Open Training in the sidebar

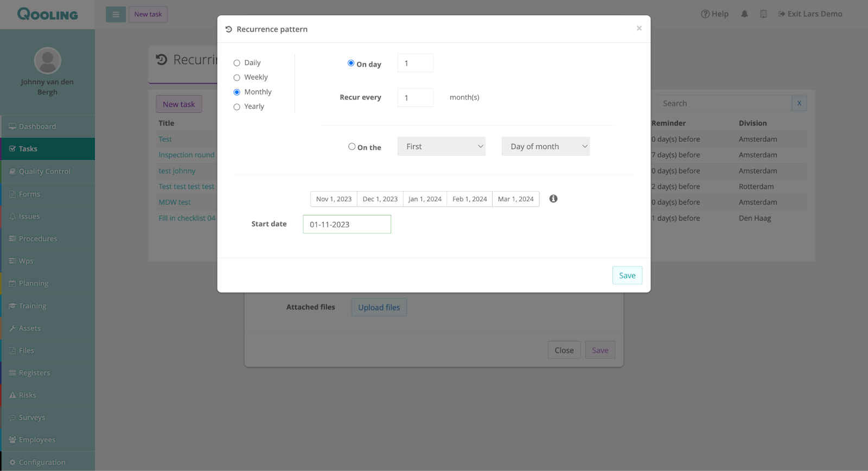click(x=48, y=306)
